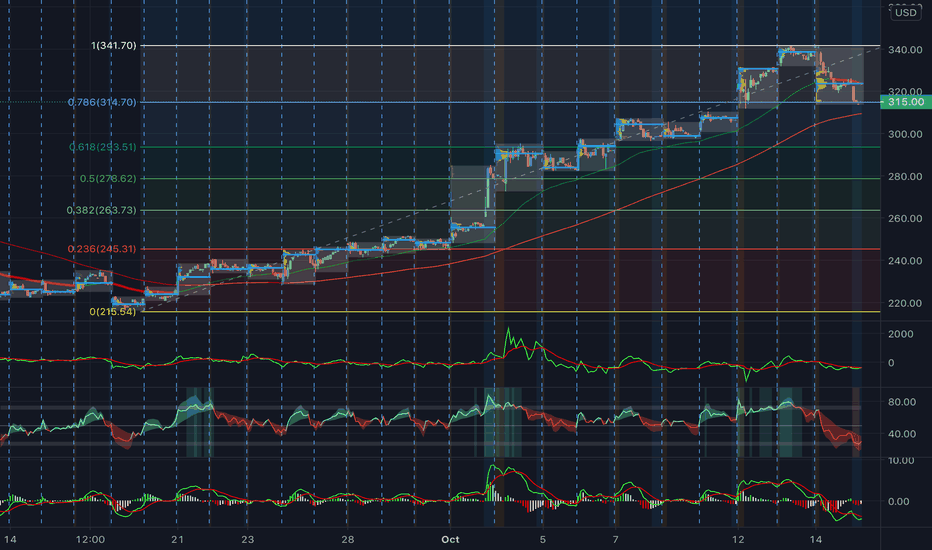Viewport: 932px width, 550px height.
Task: Click the 28 date label on time axis
Action: point(348,540)
